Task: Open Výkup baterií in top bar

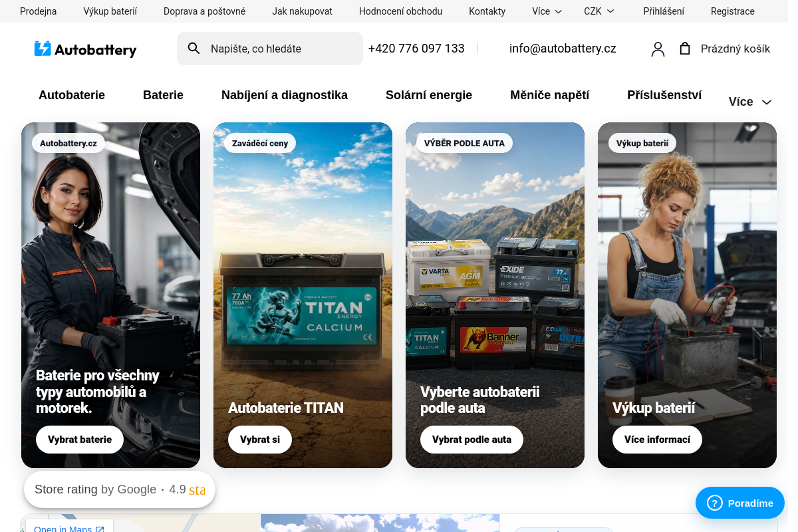Action: [110, 11]
